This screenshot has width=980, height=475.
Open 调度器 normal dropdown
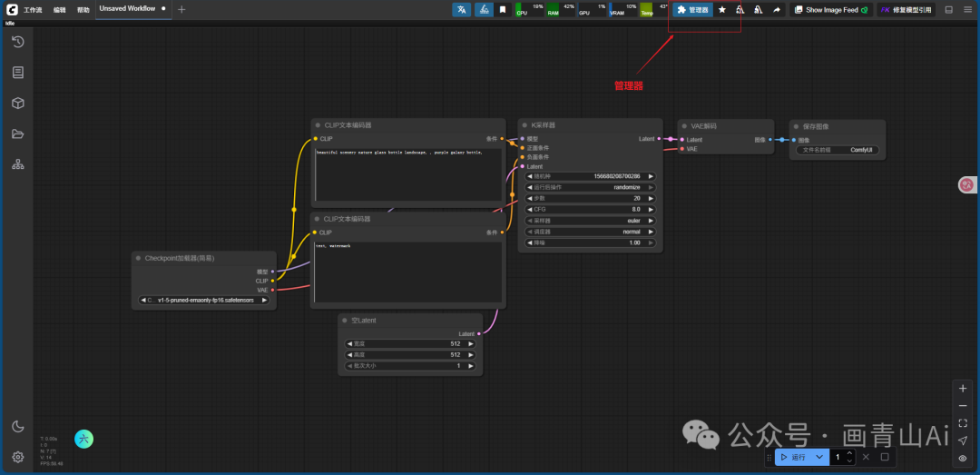pyautogui.click(x=592, y=232)
